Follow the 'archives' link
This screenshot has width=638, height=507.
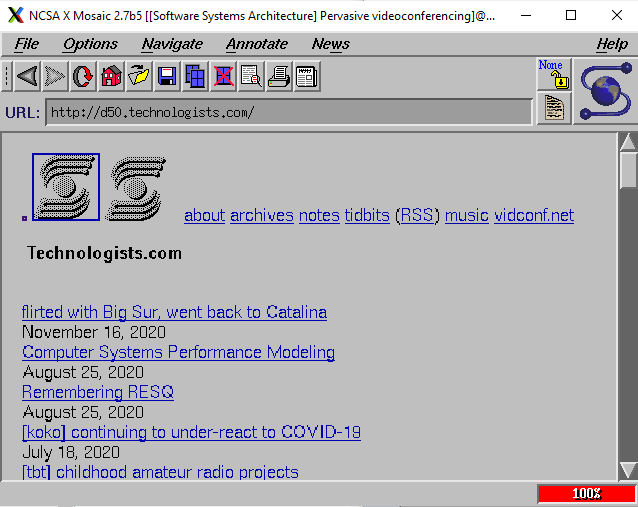point(262,215)
